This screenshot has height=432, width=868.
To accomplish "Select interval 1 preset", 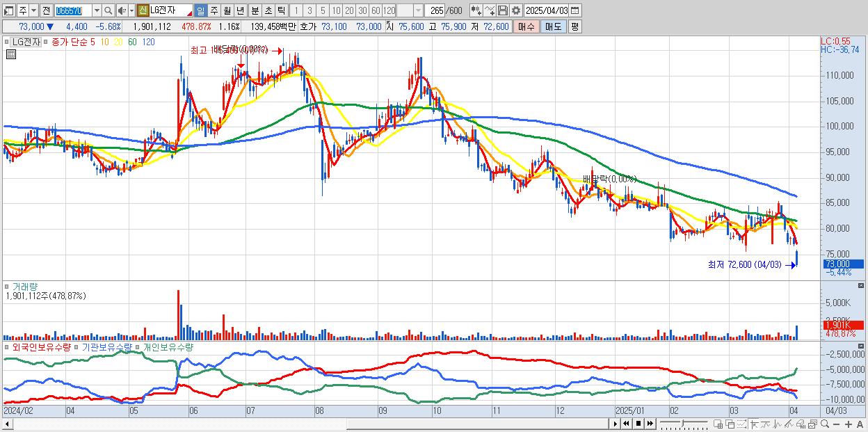I will pos(296,10).
